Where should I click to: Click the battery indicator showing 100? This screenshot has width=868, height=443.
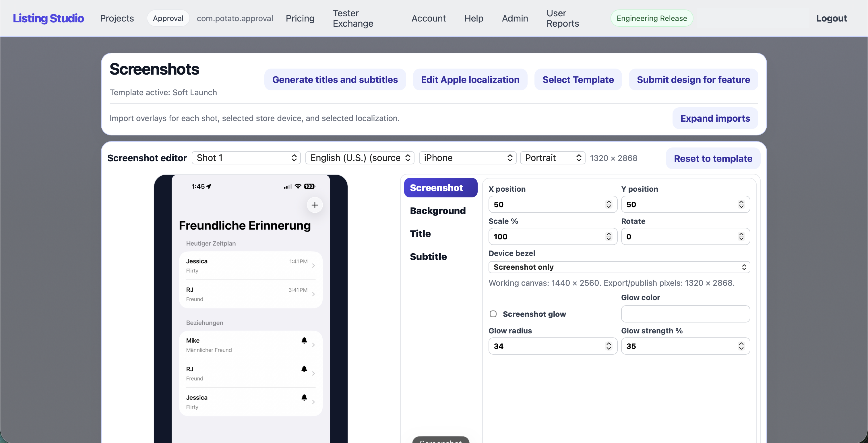coord(309,186)
